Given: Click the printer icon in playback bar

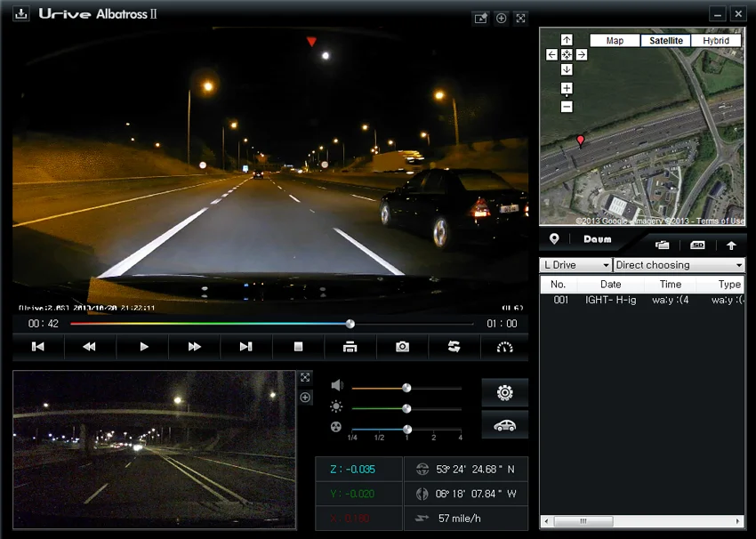Looking at the screenshot, I should click(x=350, y=347).
